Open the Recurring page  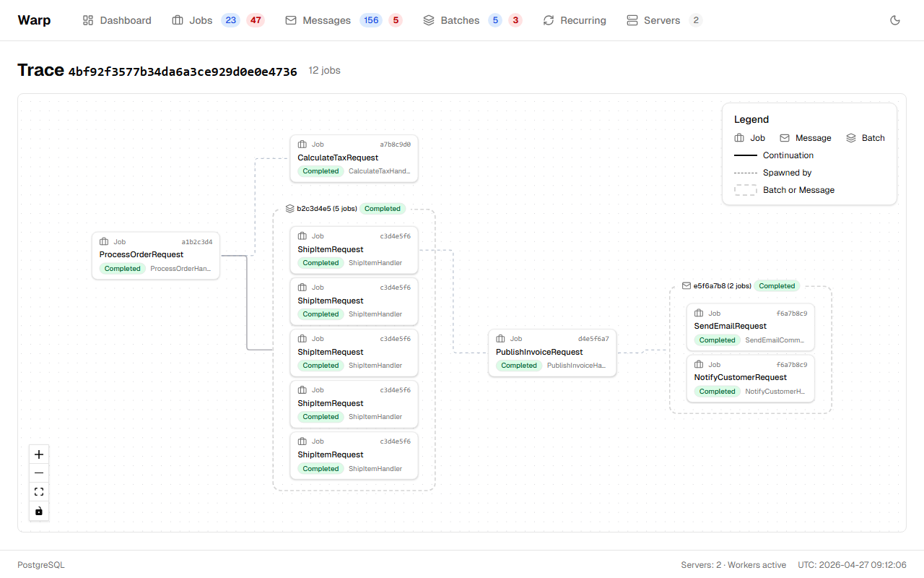click(575, 20)
